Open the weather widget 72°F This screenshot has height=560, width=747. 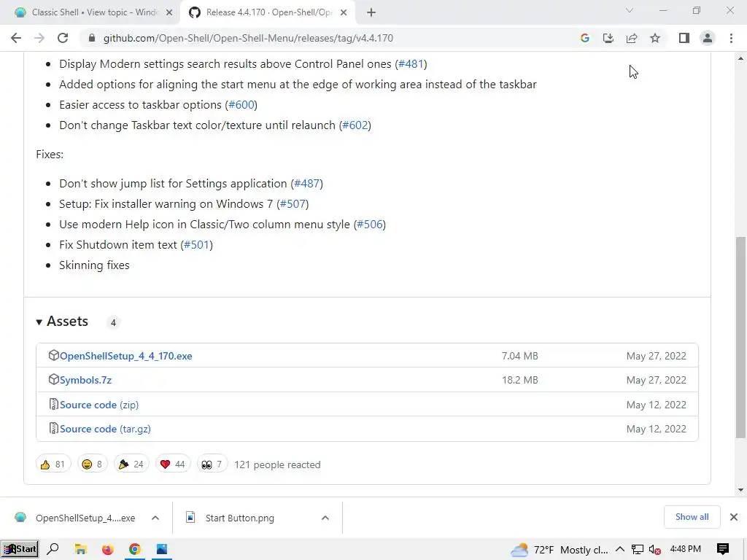[x=560, y=550]
